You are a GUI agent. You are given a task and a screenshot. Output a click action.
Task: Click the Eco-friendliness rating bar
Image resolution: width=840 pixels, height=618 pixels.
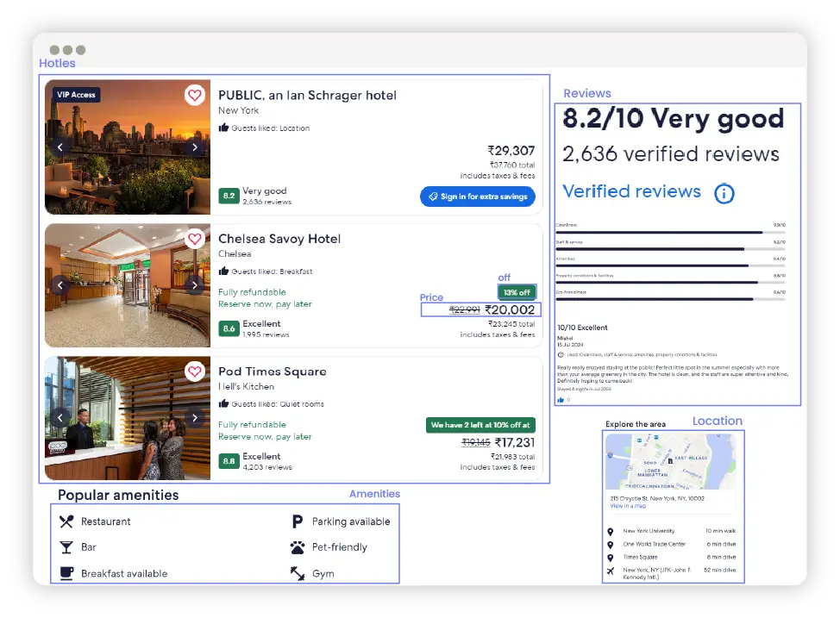click(671, 299)
